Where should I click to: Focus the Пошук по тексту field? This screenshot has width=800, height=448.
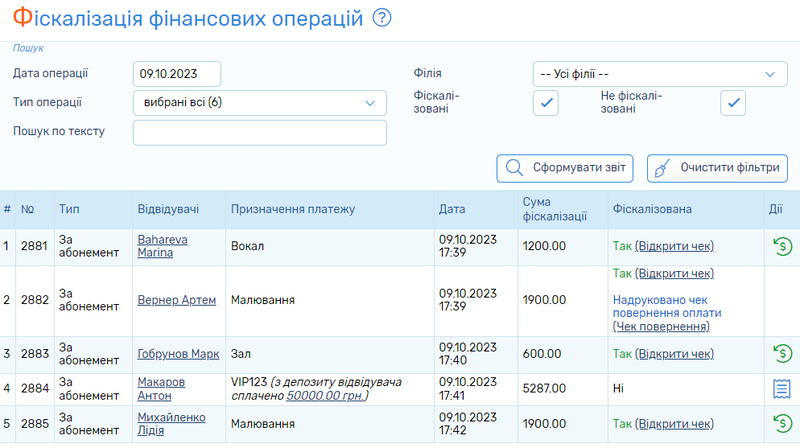[x=259, y=132]
